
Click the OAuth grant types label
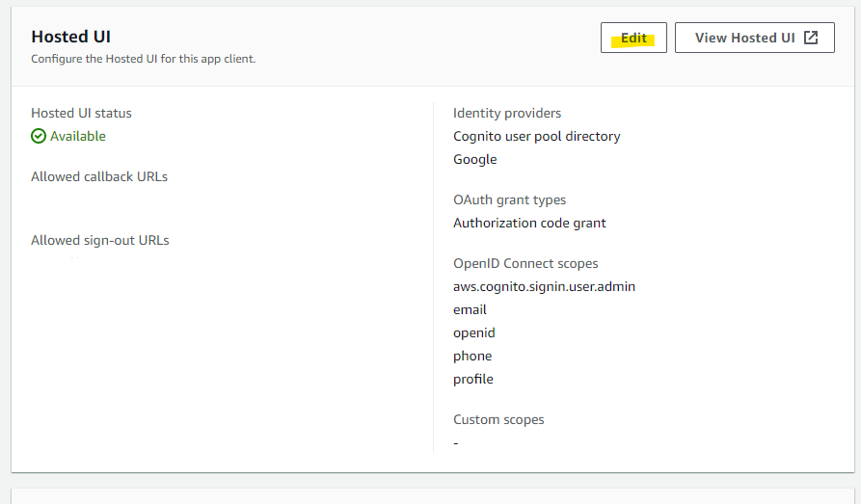(510, 200)
